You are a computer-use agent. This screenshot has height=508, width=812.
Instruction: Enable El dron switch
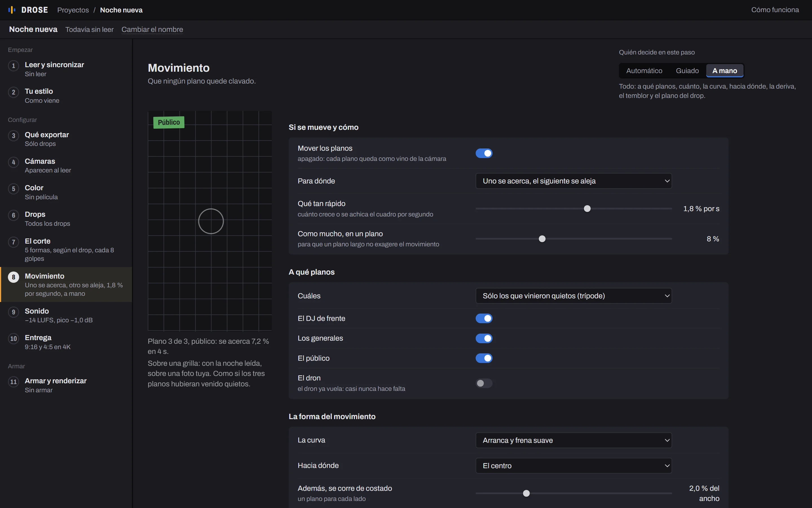[x=484, y=383]
